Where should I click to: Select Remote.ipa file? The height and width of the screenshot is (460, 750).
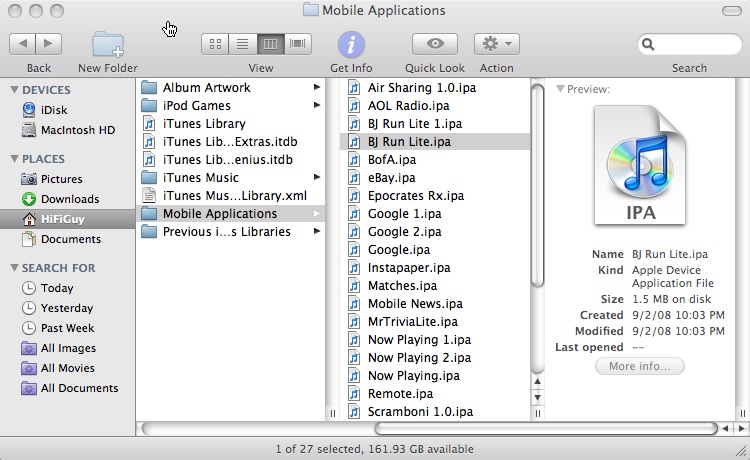(435, 394)
